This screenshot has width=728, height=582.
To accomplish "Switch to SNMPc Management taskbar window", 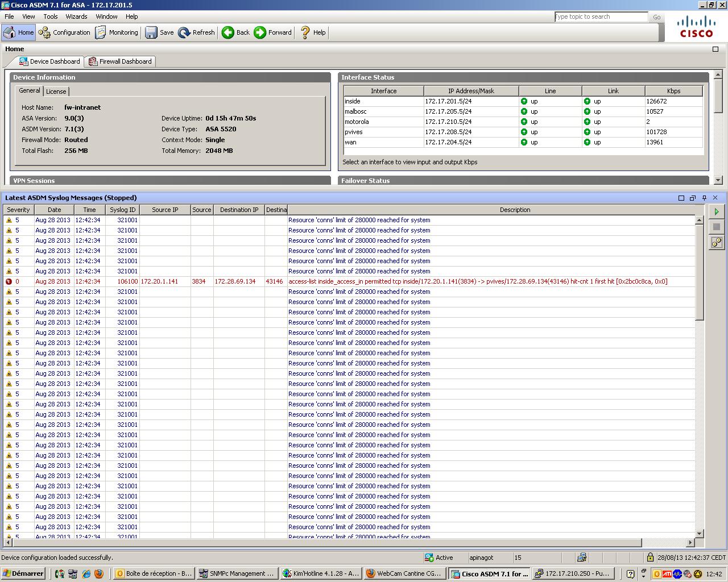I will click(237, 573).
